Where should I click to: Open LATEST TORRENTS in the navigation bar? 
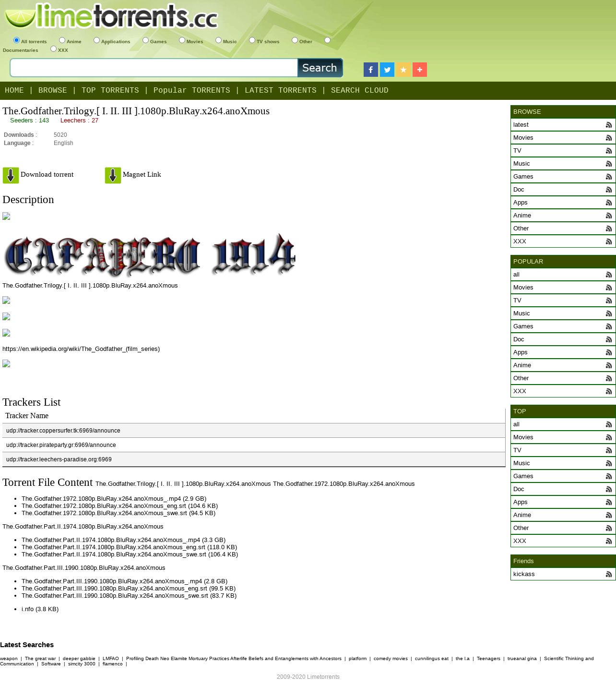[x=281, y=90]
